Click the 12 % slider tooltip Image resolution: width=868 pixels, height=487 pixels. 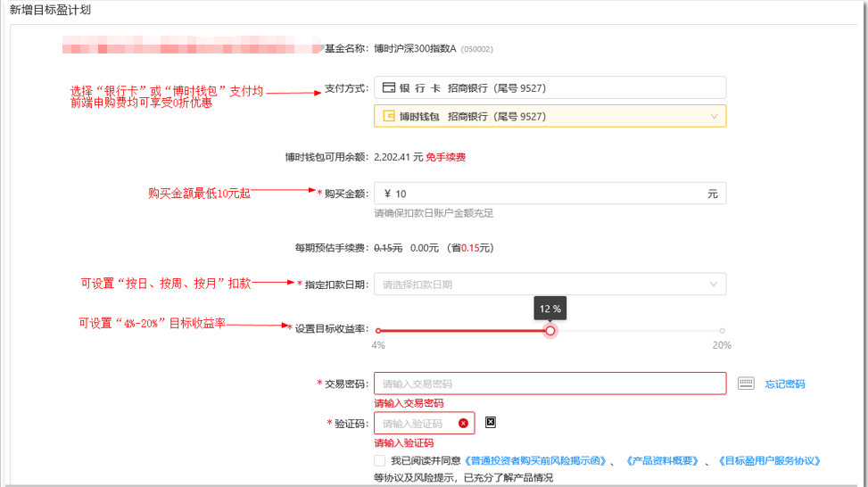coord(550,309)
